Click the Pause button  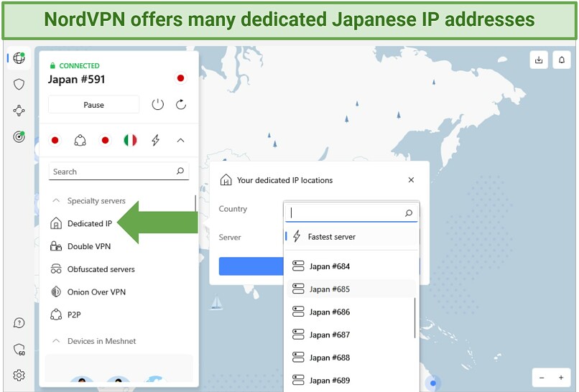94,105
